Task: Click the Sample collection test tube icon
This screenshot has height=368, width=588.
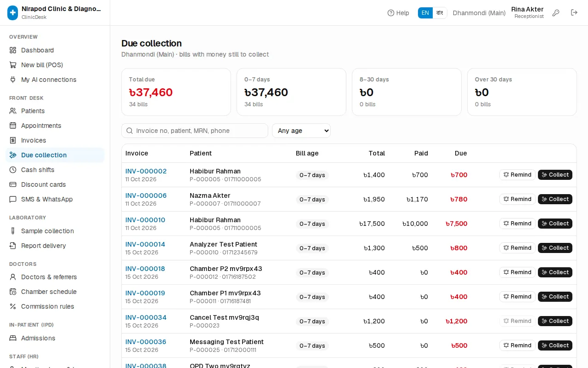Action: pyautogui.click(x=13, y=231)
